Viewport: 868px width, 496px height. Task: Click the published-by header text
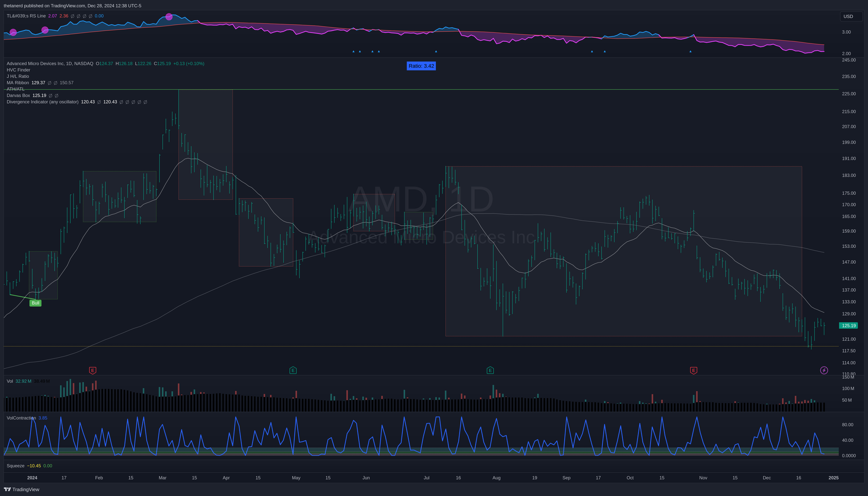click(72, 6)
